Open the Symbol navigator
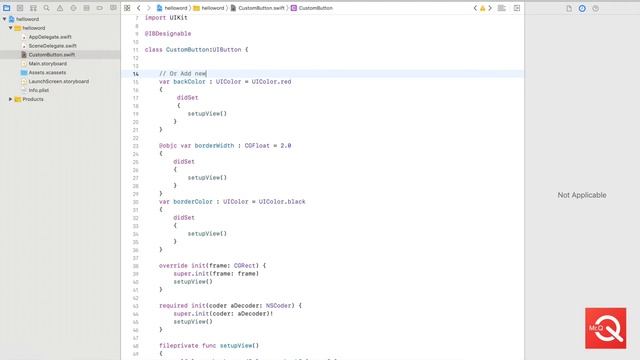The image size is (640, 360). coord(33,8)
